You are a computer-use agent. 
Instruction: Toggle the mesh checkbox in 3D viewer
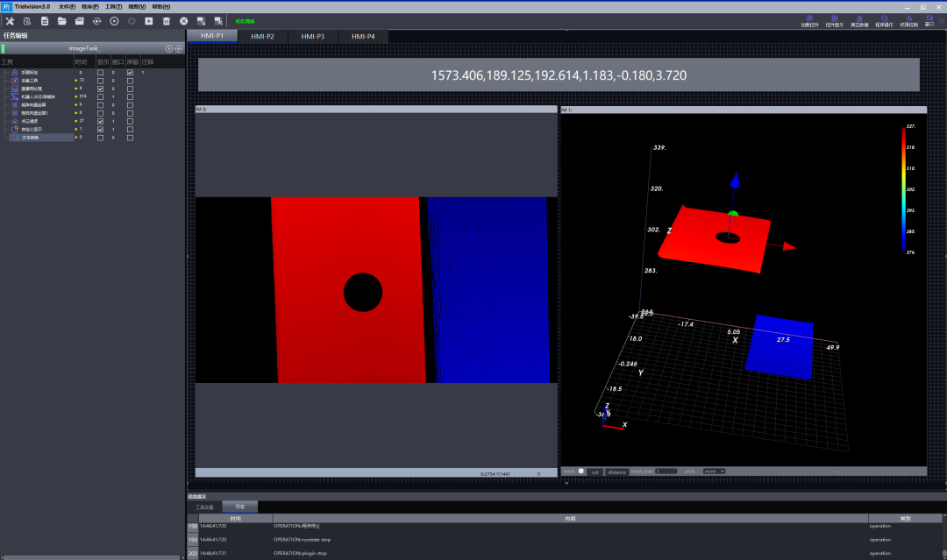tap(580, 471)
